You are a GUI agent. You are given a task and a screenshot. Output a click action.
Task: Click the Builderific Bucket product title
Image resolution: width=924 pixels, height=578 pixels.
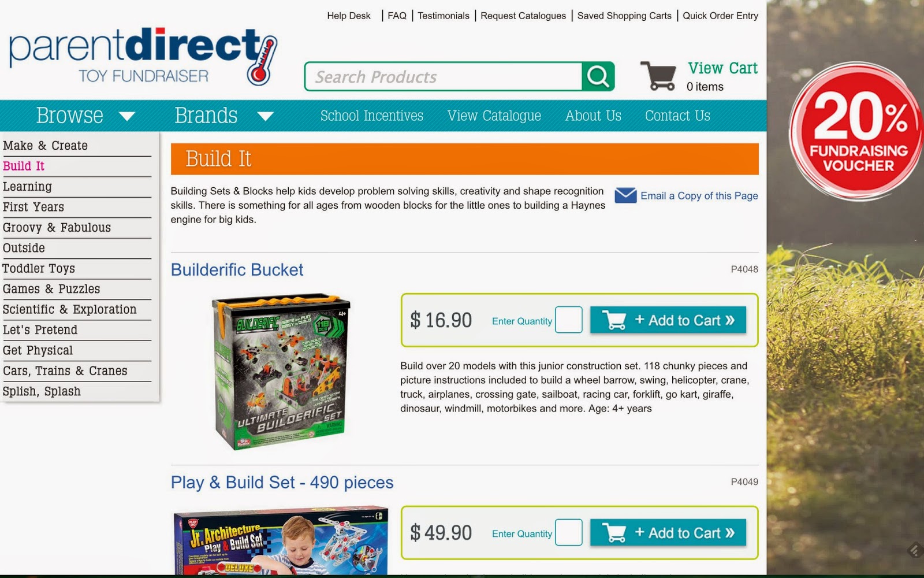tap(237, 270)
